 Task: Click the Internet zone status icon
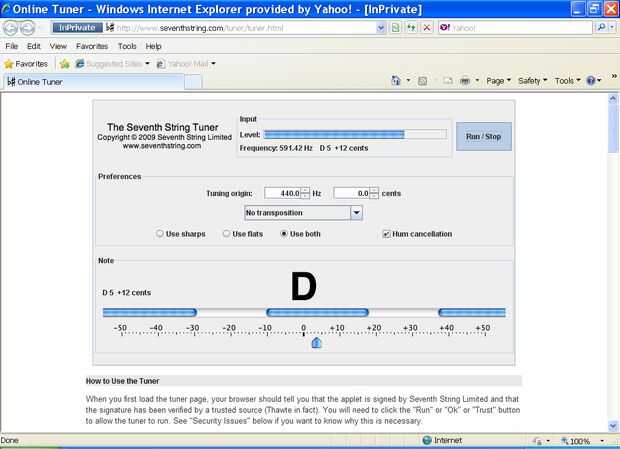[x=427, y=440]
